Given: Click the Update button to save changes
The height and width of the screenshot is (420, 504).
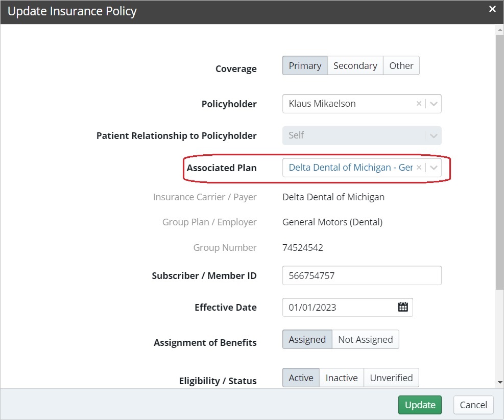Looking at the screenshot, I should pyautogui.click(x=420, y=404).
